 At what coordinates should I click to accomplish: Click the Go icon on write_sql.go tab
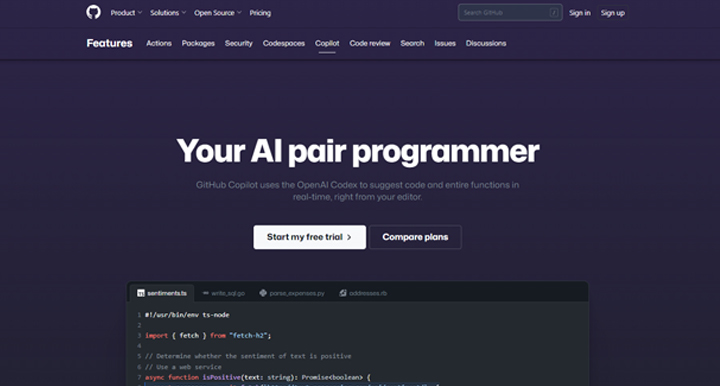tap(205, 293)
